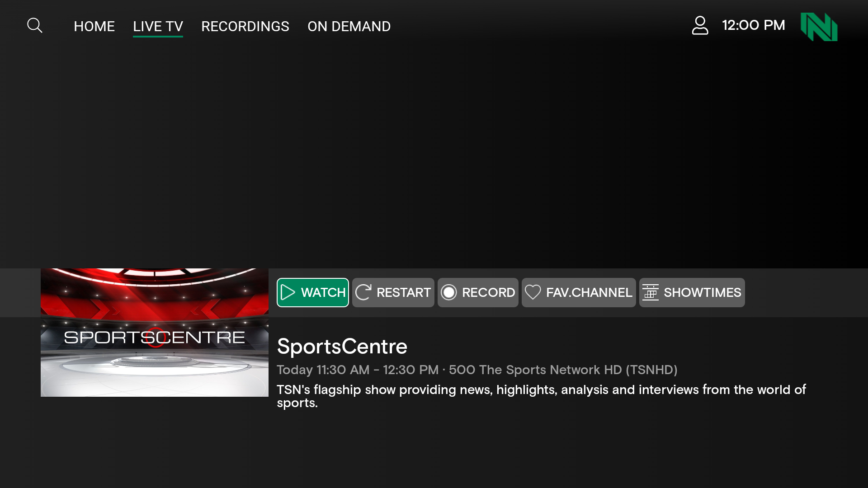Screen dimensions: 868x488
Task: Toggle favorite status for TSN channel
Action: coord(579,292)
